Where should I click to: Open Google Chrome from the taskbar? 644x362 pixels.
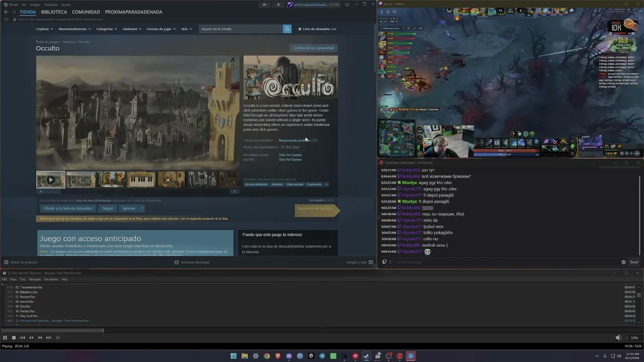point(267,356)
